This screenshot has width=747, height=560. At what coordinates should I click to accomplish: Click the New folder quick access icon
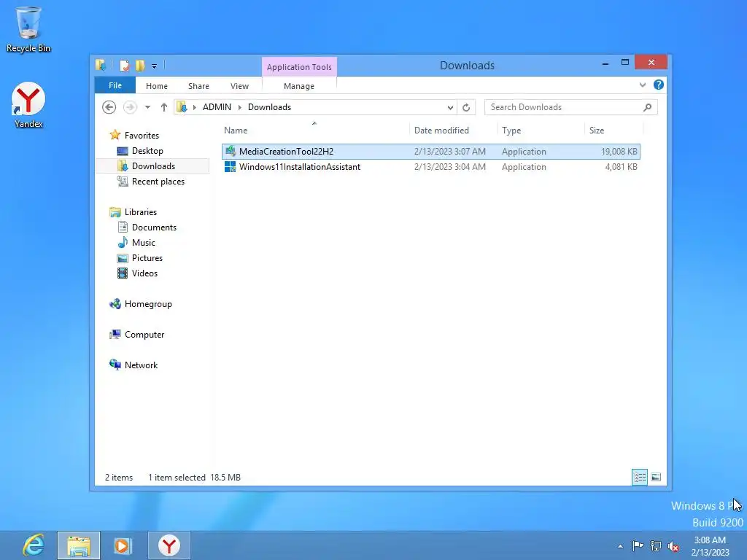140,66
